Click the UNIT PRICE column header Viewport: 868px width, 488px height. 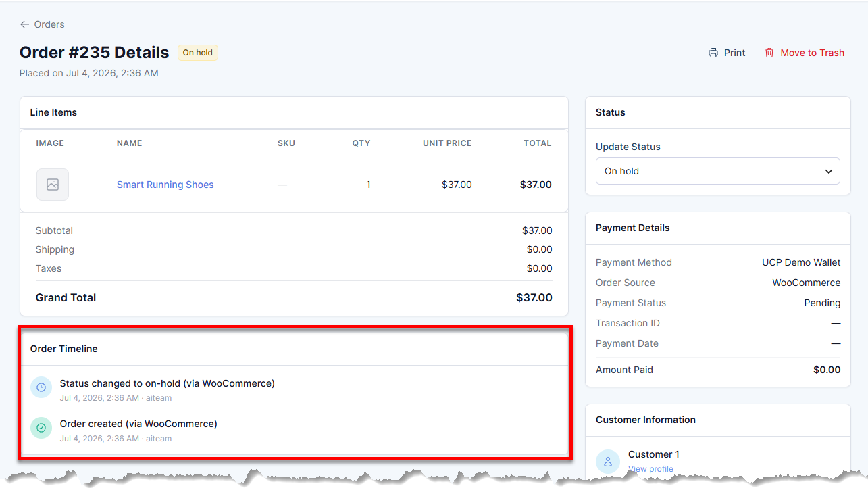point(447,143)
